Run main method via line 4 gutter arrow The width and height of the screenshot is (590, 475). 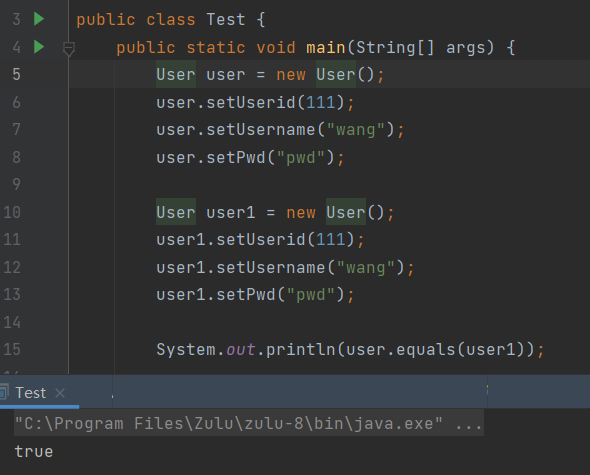tap(39, 47)
